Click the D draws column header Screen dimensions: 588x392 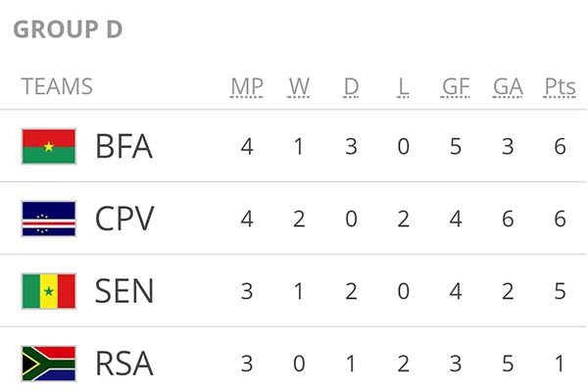point(351,86)
